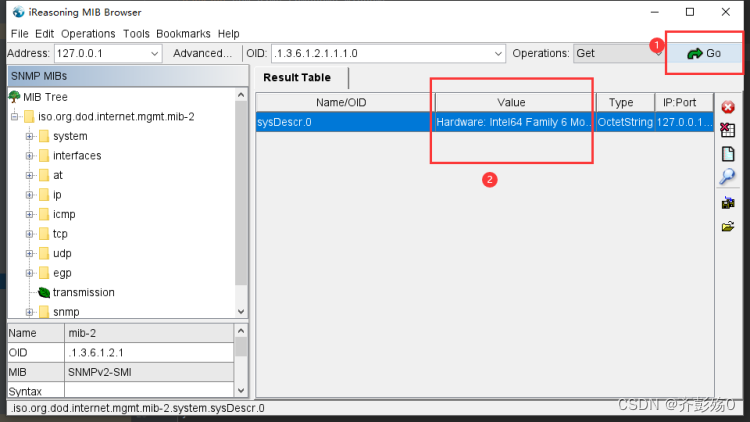Expand the interfaces tree node
Image resolution: width=750 pixels, height=422 pixels.
pyautogui.click(x=30, y=156)
